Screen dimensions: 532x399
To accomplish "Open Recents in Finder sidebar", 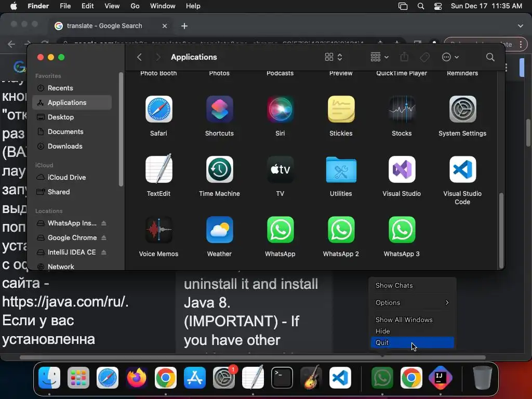I will [72, 88].
